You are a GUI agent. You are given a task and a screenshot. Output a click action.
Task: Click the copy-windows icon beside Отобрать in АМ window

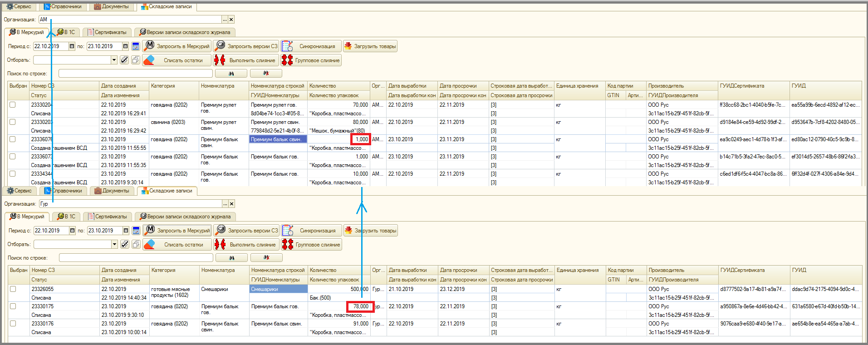point(135,60)
